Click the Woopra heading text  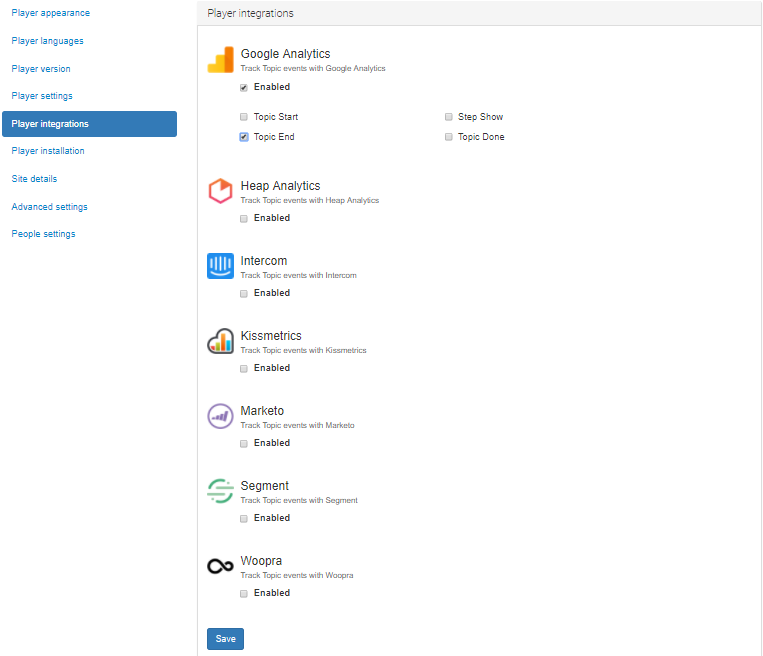click(x=261, y=561)
